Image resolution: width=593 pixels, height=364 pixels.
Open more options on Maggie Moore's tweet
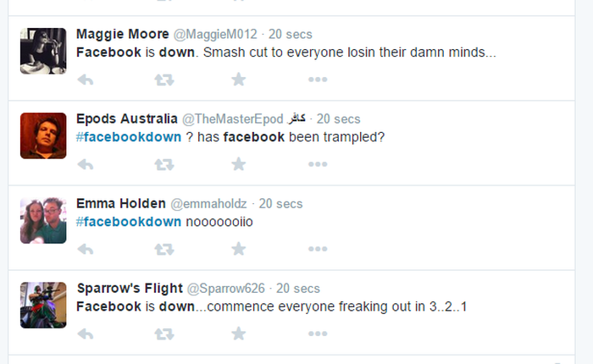click(318, 80)
